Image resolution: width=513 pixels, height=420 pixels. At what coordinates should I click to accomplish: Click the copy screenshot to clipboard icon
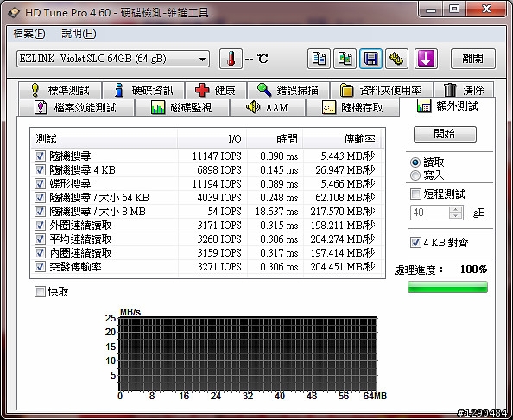click(x=345, y=59)
